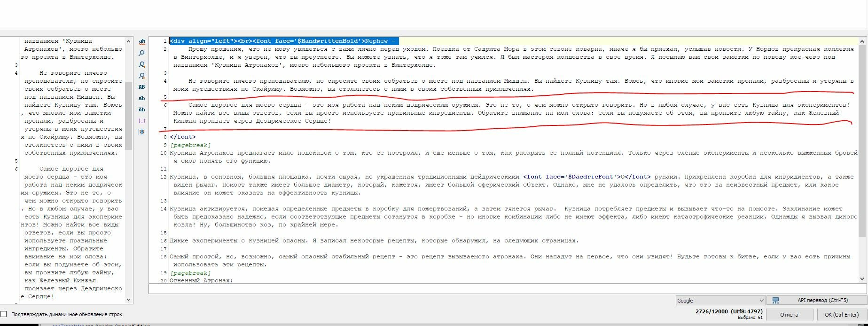Image resolution: width=868 pixels, height=326 pixels.
Task: Click Отмена to cancel editing
Action: tap(789, 315)
